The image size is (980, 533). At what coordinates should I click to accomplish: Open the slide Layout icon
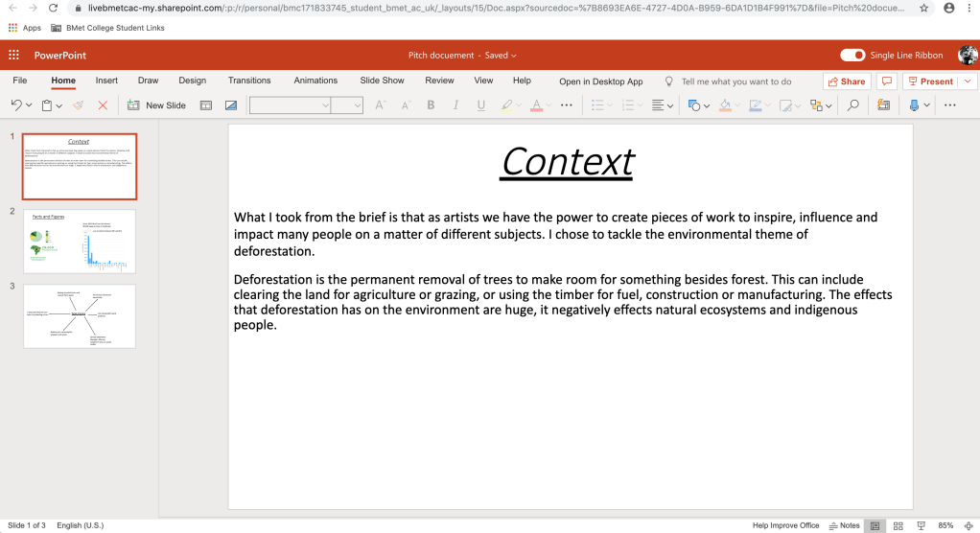205,105
